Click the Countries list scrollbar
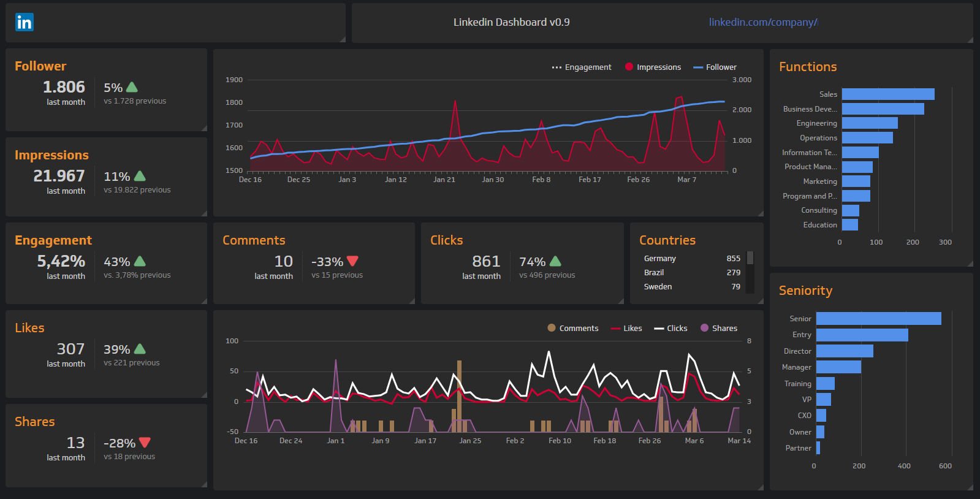 pyautogui.click(x=750, y=258)
